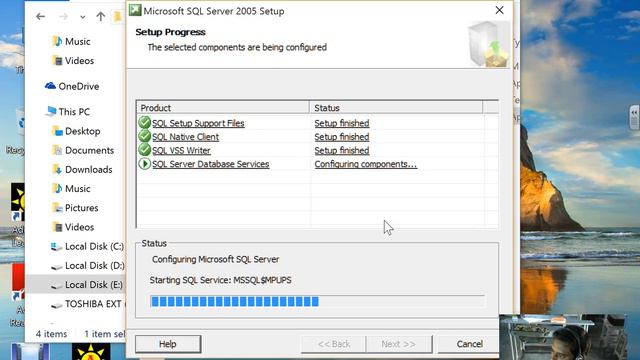Click green check icon beside SQL Setup Support Files
Viewport: 640px width, 360px height.
(144, 122)
